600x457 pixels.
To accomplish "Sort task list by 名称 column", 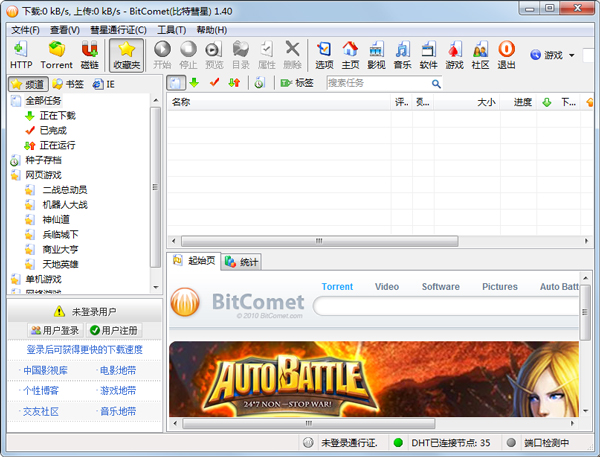I will coord(279,102).
